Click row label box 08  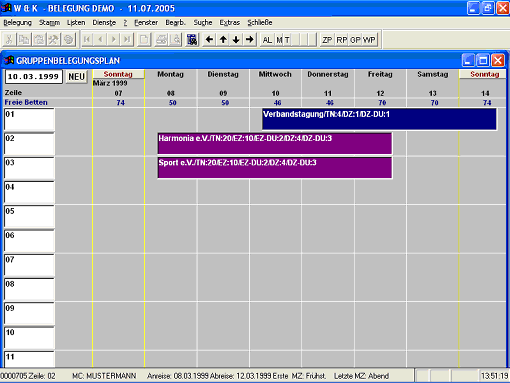(29, 289)
